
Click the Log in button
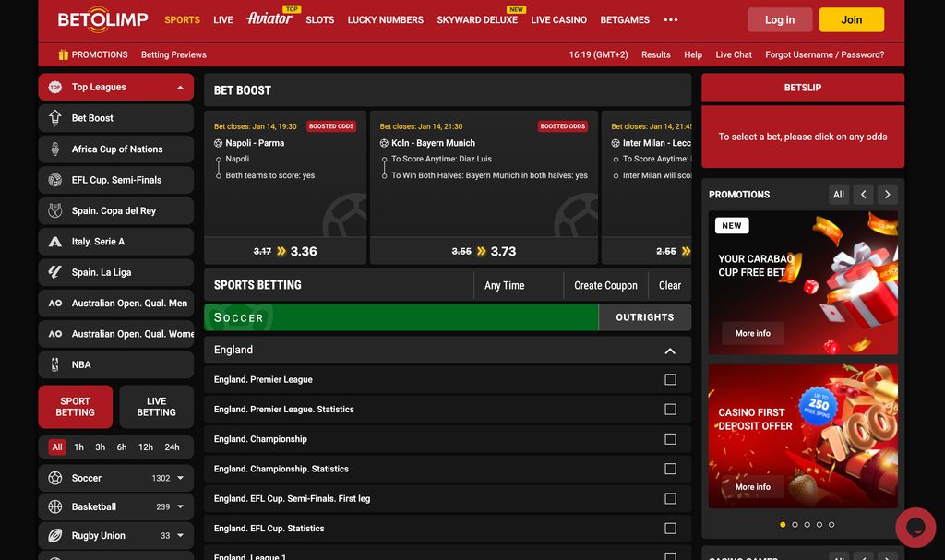780,20
